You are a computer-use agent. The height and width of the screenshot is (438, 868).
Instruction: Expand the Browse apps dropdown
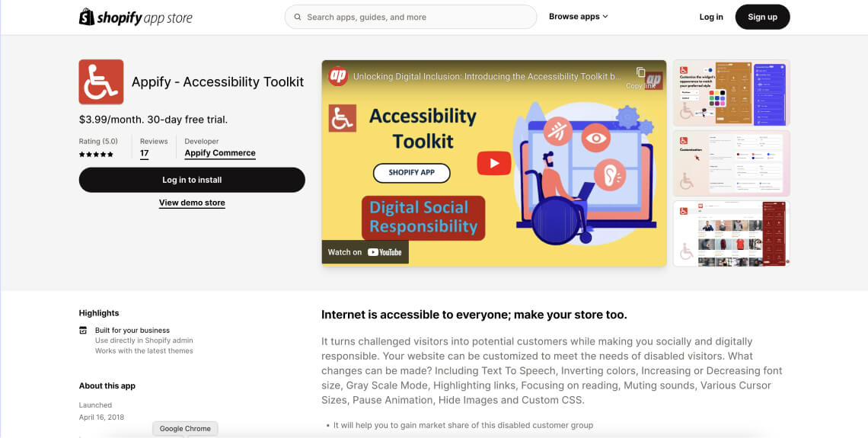[578, 17]
